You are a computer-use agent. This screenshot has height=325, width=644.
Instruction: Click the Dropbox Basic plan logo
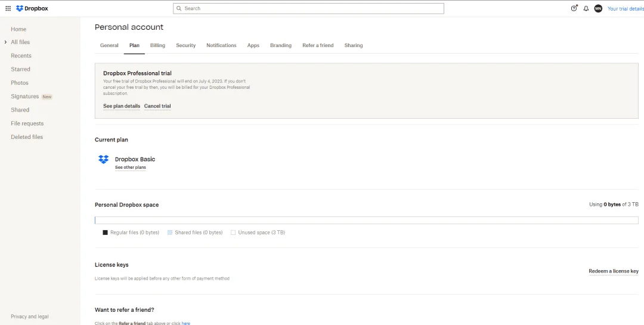click(x=104, y=159)
